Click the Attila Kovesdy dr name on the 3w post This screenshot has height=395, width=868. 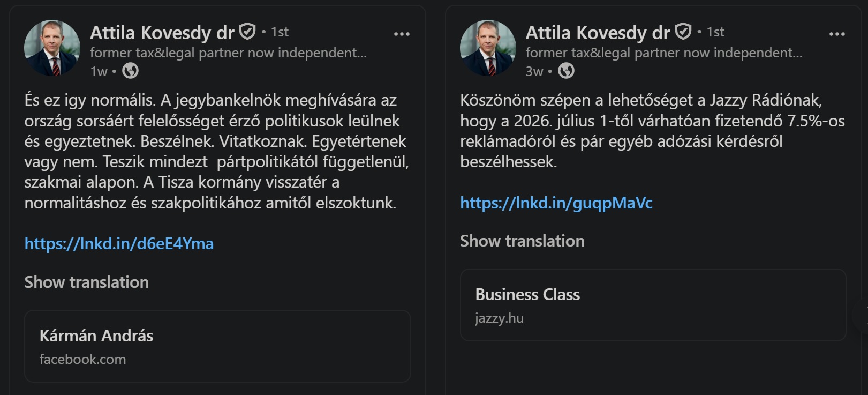(598, 33)
